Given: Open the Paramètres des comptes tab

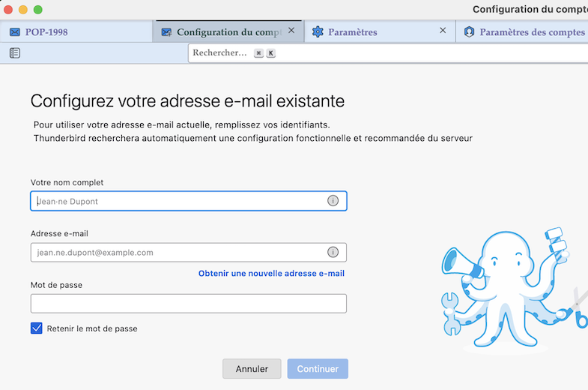Looking at the screenshot, I should click(524, 32).
